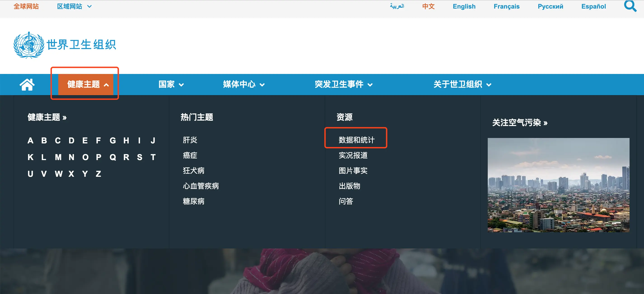Click the air pollution city thumbnail
This screenshot has height=294, width=644.
(558, 185)
